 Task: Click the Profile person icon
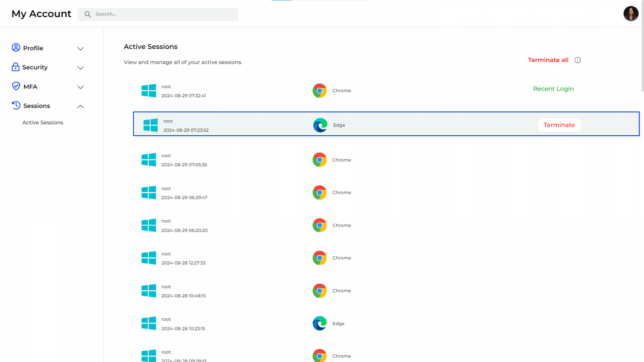pyautogui.click(x=16, y=47)
